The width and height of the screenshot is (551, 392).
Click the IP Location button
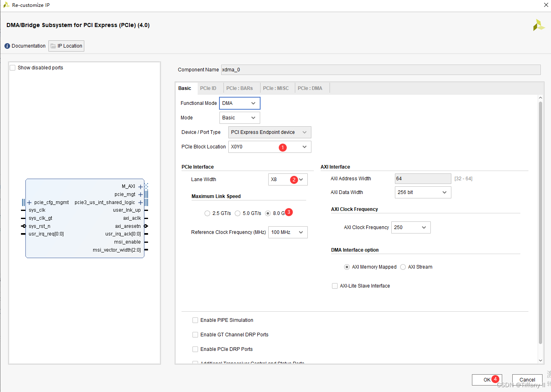point(66,46)
